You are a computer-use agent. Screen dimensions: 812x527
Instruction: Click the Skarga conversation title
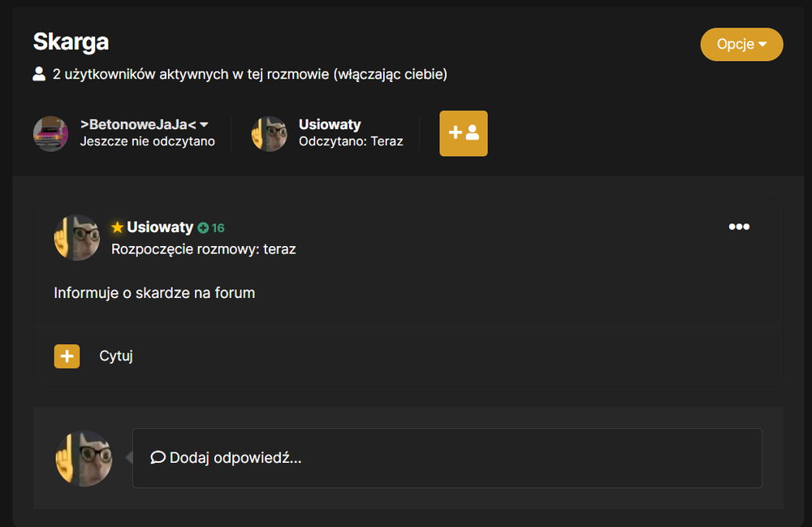click(x=71, y=42)
